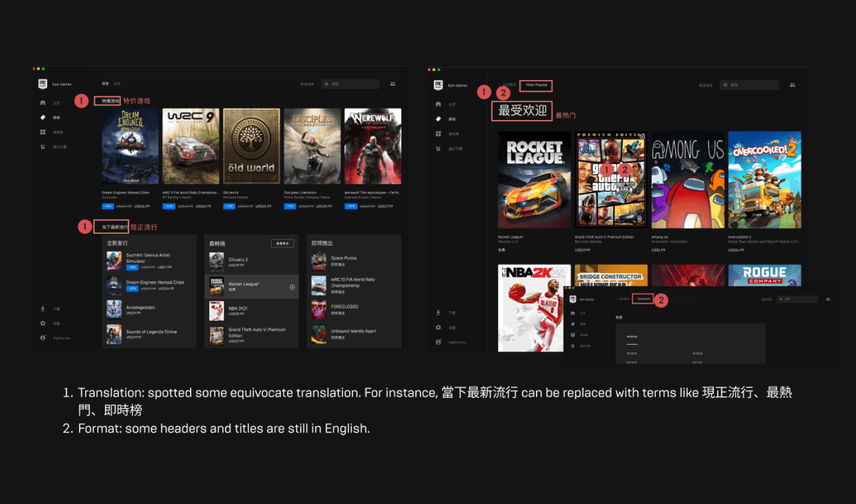Image resolution: width=856 pixels, height=504 pixels.
Task: Focus search field in Most Popular window
Action: click(749, 85)
